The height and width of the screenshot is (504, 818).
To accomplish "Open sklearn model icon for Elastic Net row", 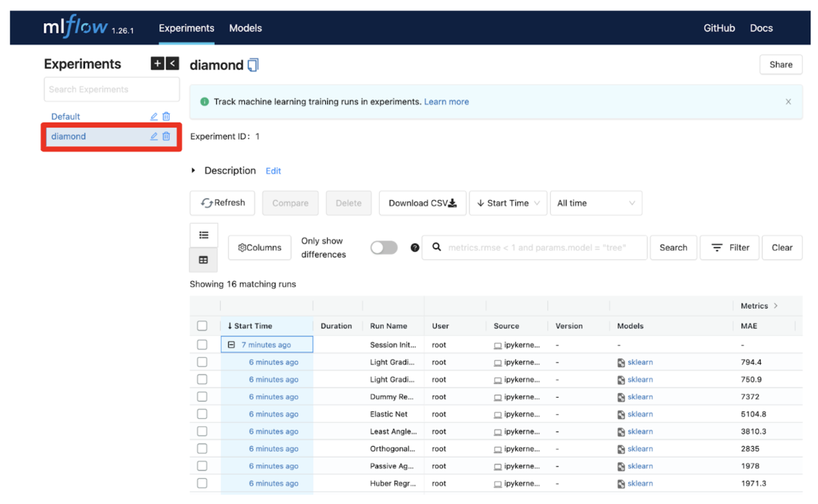I will pos(621,414).
